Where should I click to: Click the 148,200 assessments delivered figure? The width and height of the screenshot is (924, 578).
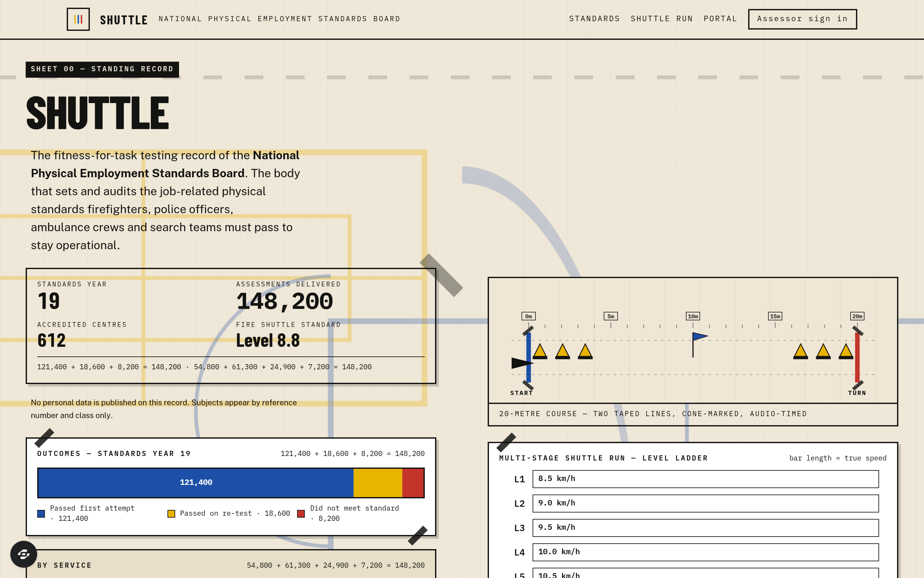point(285,301)
